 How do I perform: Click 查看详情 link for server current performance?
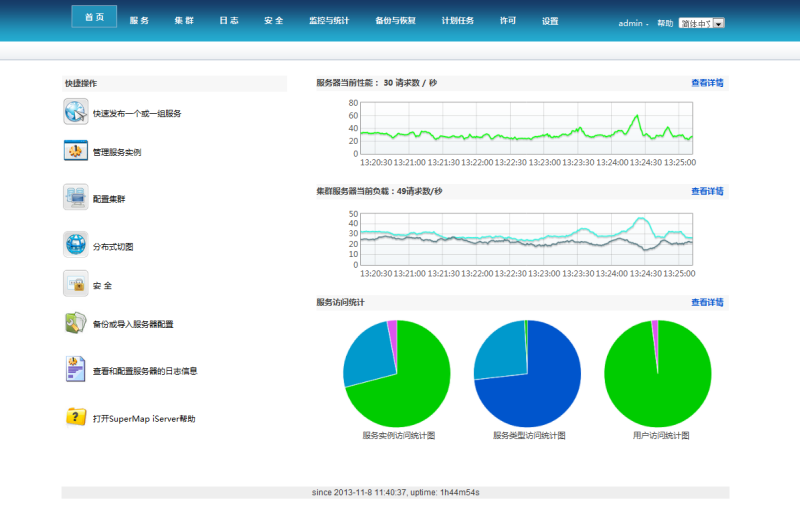point(707,83)
